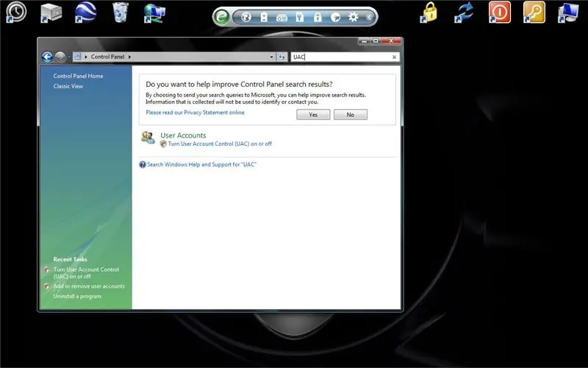Expand the chevron after Control Panel breadcrumb
The width and height of the screenshot is (588, 368).
coord(130,57)
